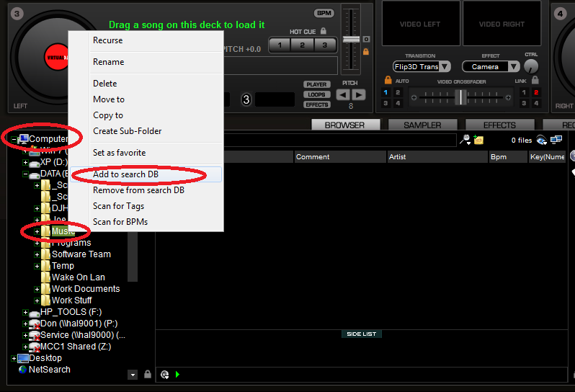Toggle the LINK crossfader lock
The height and width of the screenshot is (392, 575).
[x=535, y=80]
